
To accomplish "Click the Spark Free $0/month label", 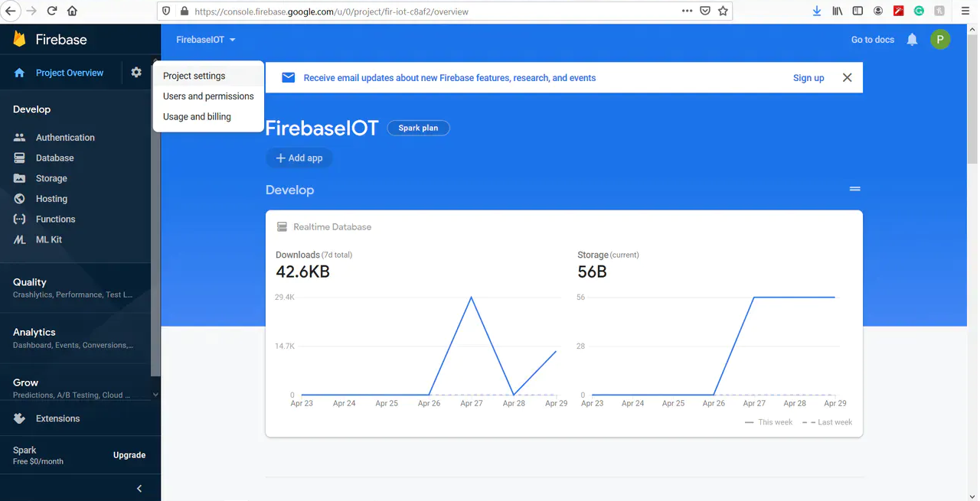I will (x=38, y=455).
